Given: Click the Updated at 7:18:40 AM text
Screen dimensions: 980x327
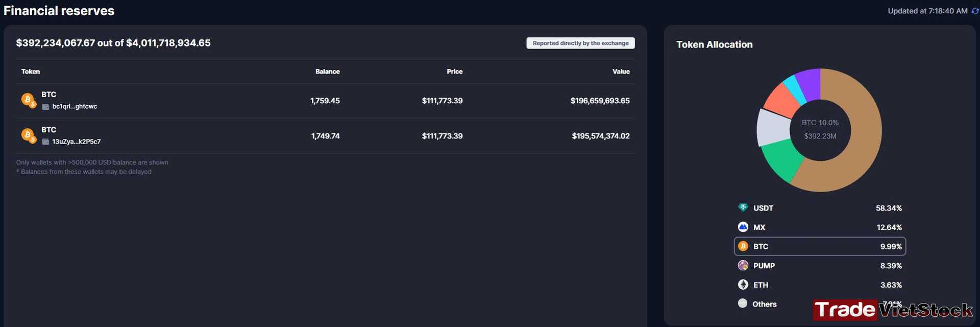Looking at the screenshot, I should [x=927, y=11].
